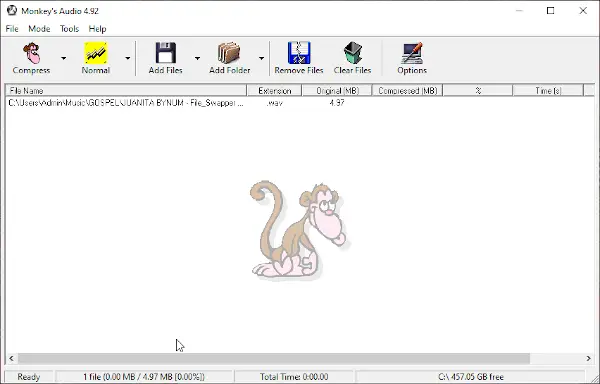Sort by the Original (MB) column header
Viewport: 600px width, 384px height.
pyautogui.click(x=337, y=91)
